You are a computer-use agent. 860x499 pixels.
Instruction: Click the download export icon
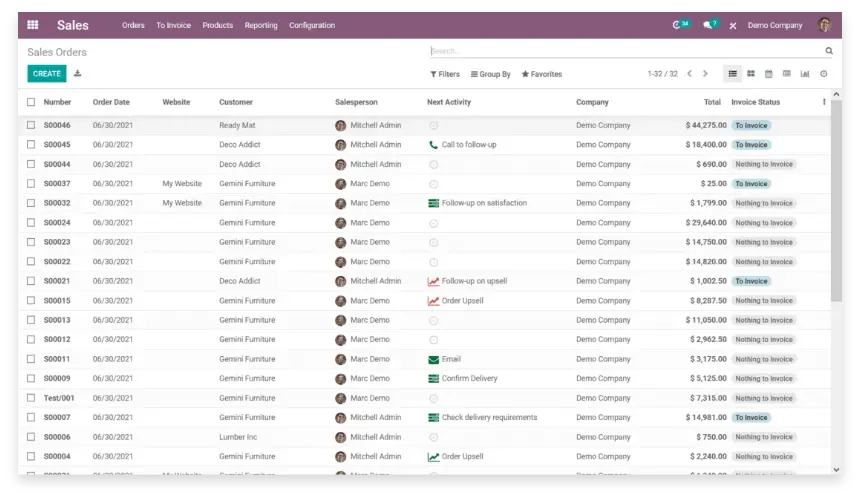click(x=78, y=74)
